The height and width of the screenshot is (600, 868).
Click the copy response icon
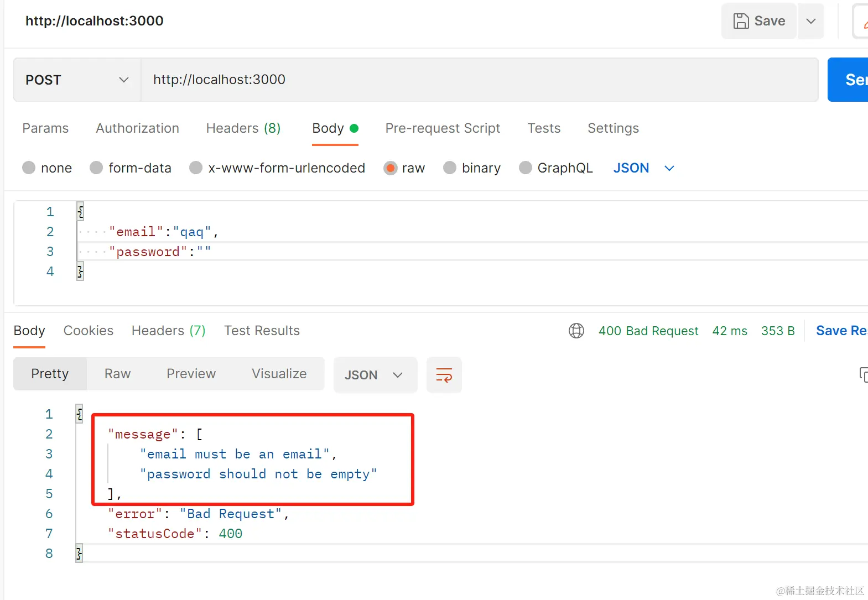click(863, 374)
